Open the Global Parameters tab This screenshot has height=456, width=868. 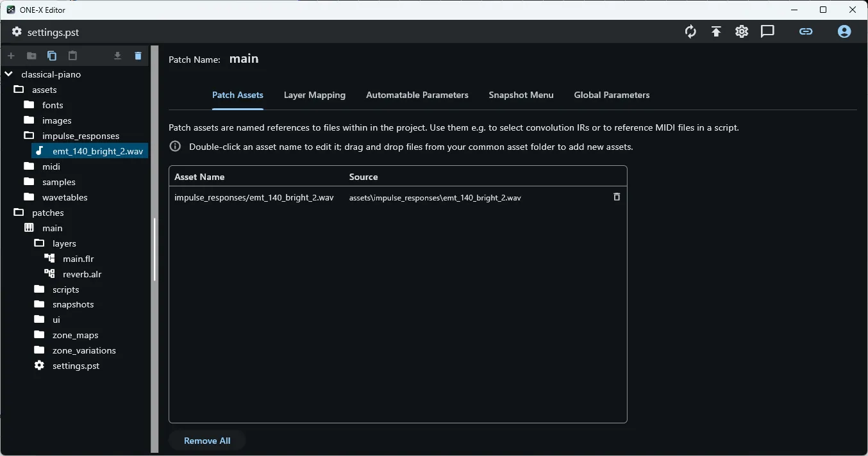[x=612, y=95]
